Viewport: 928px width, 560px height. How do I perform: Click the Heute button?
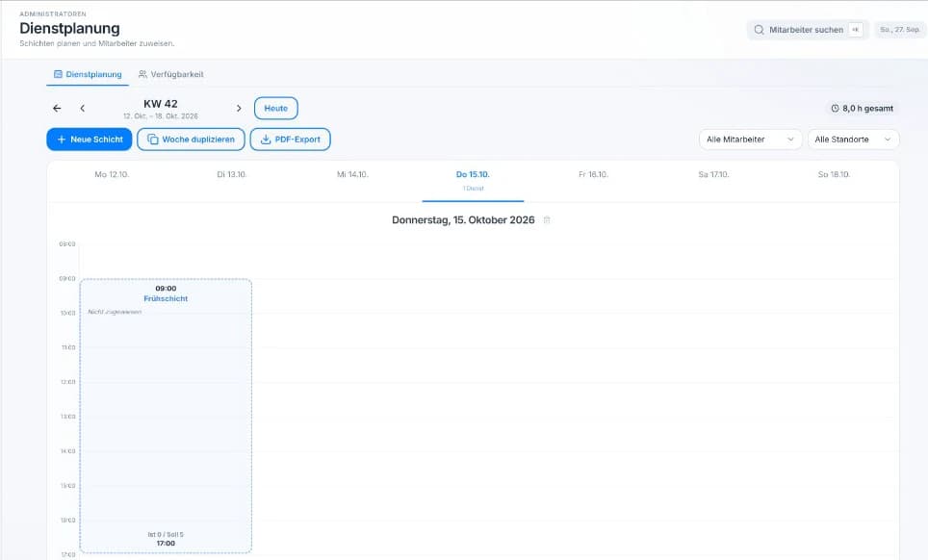pos(275,108)
